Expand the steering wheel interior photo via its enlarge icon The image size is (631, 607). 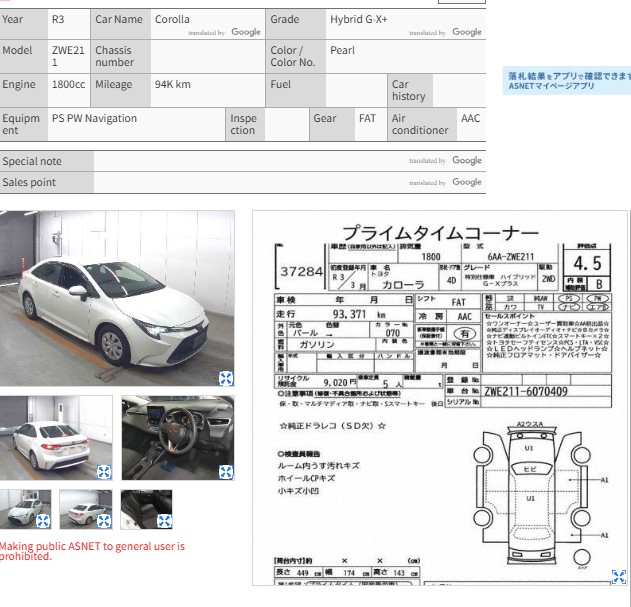226,472
